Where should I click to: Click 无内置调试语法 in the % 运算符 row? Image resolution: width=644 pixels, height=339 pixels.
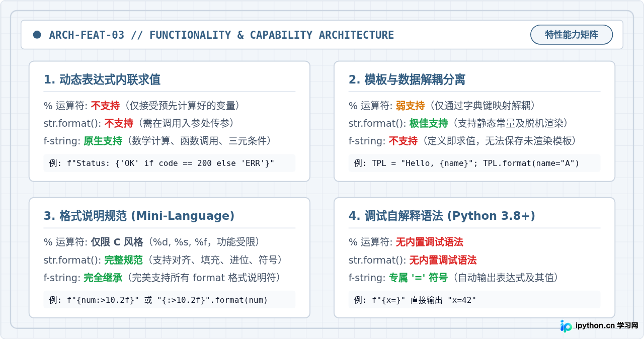pyautogui.click(x=430, y=242)
